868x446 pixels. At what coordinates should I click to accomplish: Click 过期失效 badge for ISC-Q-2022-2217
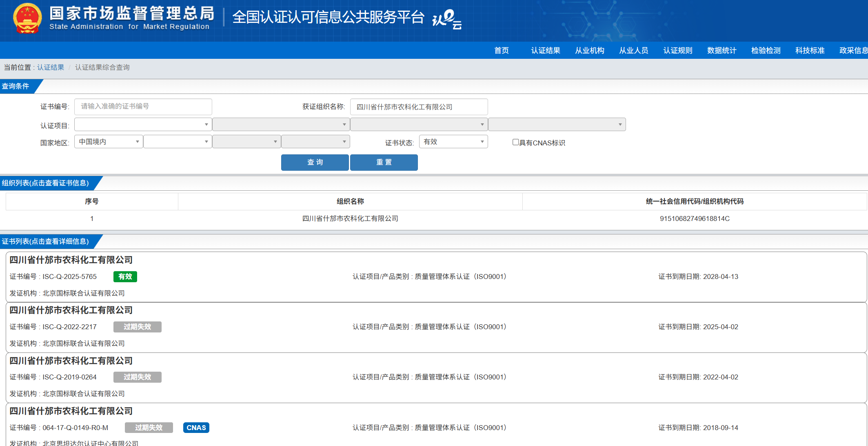click(137, 327)
